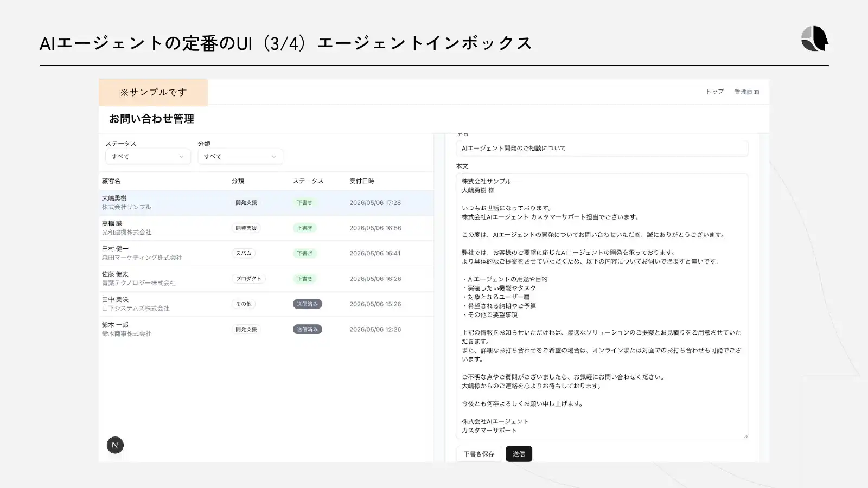Image resolution: width=868 pixels, height=488 pixels.
Task: Select the 大嶋勇樹 inquiry row
Action: pos(266,203)
